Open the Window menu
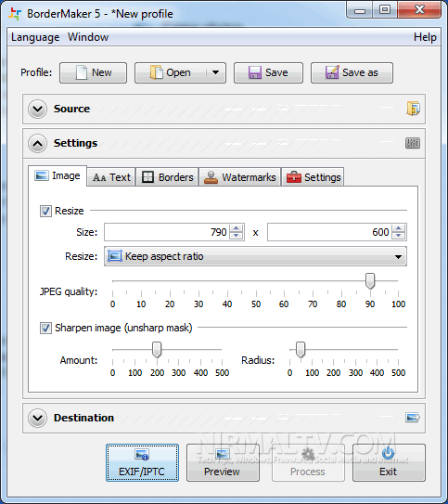 [x=88, y=37]
